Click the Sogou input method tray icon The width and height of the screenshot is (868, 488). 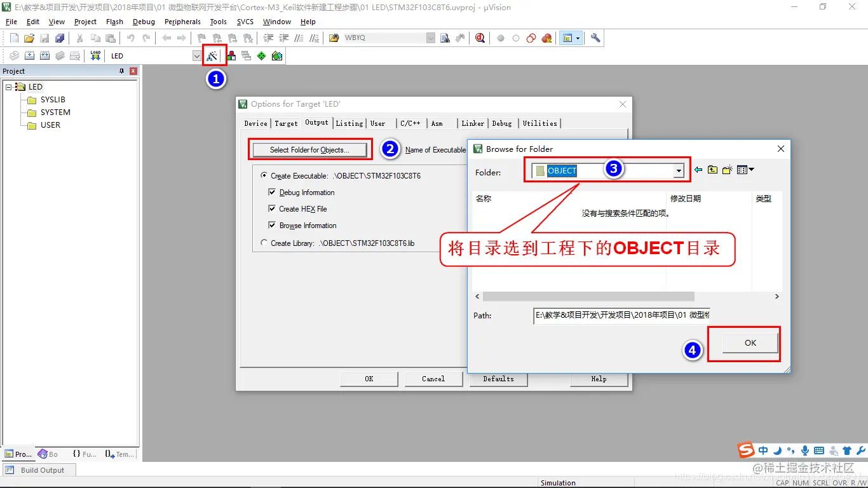pyautogui.click(x=746, y=451)
